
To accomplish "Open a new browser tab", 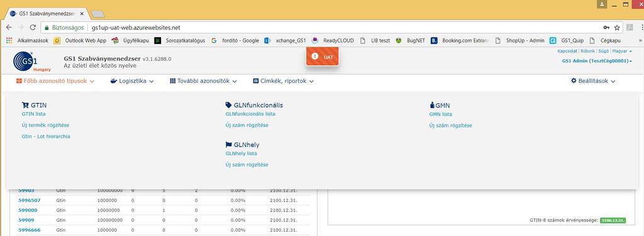I will click(x=97, y=14).
